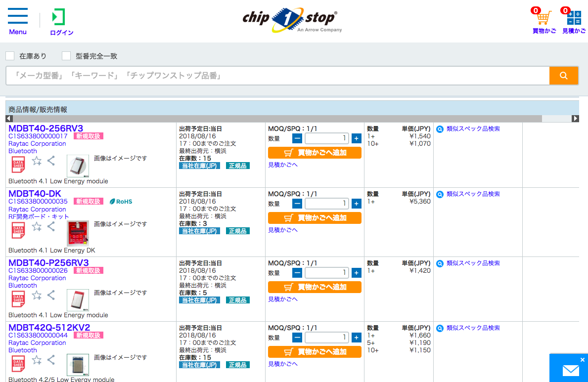Add MDBT40-P256RV3 to cart with 買物かごへ追加
Viewport: 588px width, 382px height.
click(315, 287)
